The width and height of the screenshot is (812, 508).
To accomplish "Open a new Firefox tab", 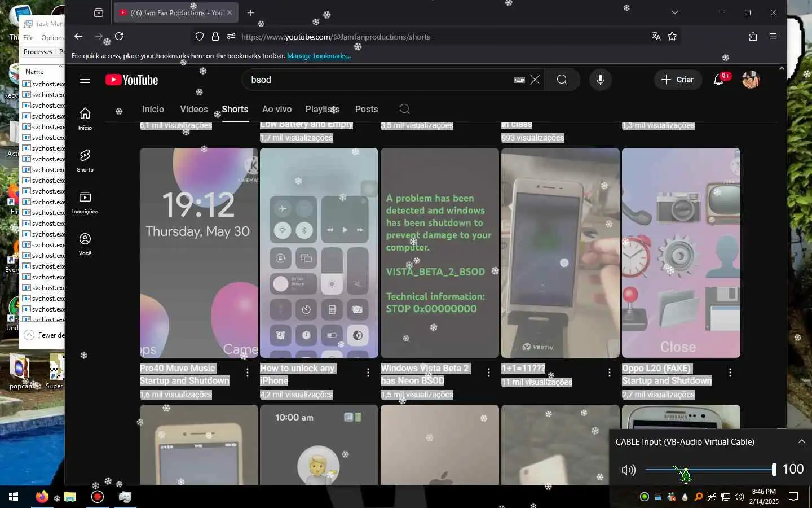I will coord(251,12).
